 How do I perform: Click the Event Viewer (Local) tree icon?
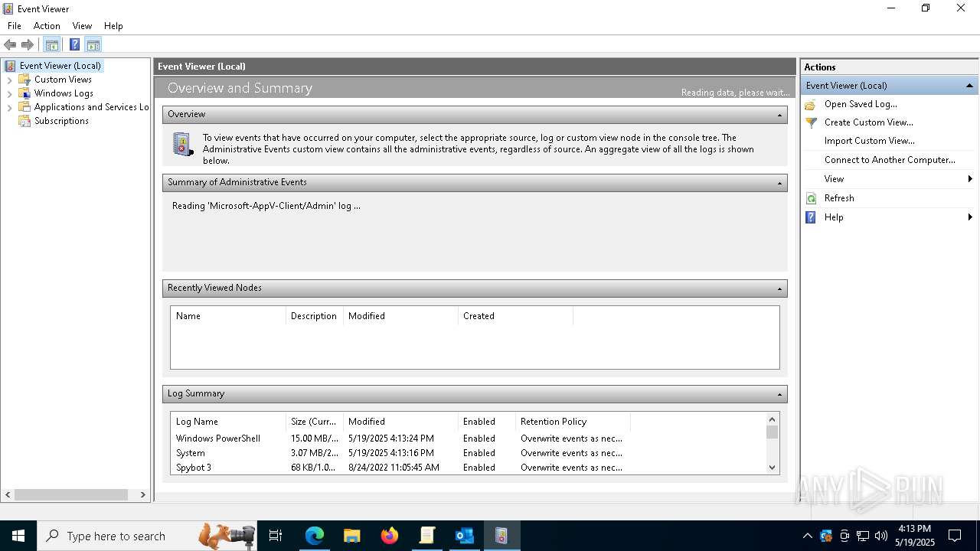click(10, 66)
